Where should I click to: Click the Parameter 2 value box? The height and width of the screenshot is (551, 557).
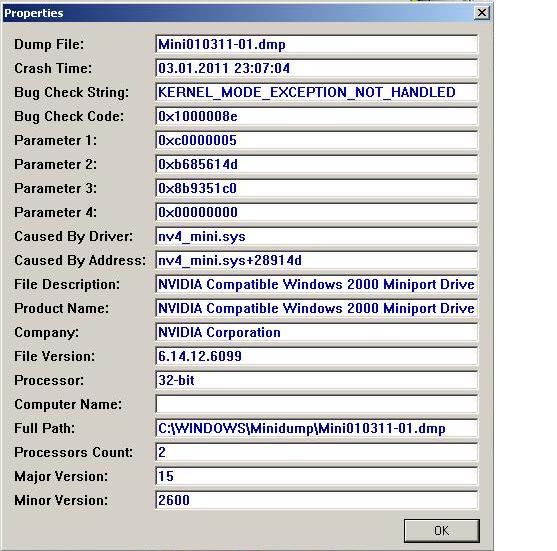(x=317, y=164)
